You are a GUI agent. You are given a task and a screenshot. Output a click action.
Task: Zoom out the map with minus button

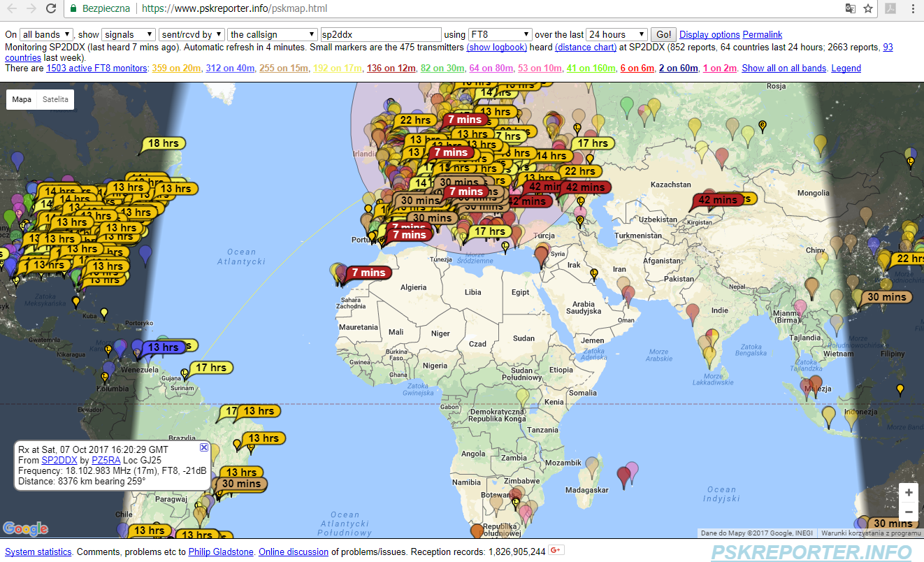tap(909, 512)
